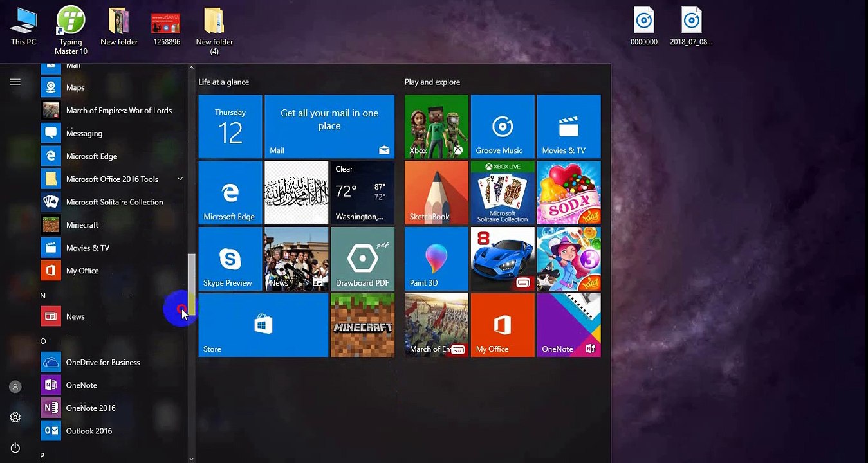Open Microsoft Solitaire Collection list entry
868x463 pixels.
pos(113,202)
